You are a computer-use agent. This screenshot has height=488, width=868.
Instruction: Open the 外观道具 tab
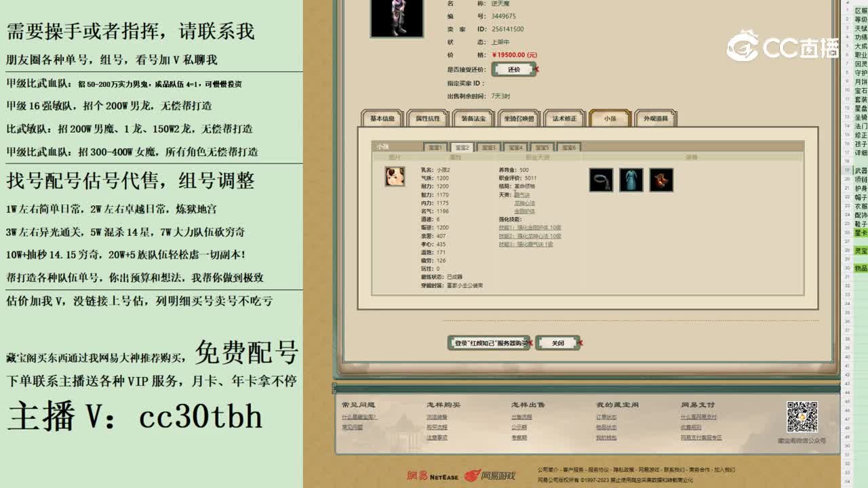point(655,119)
